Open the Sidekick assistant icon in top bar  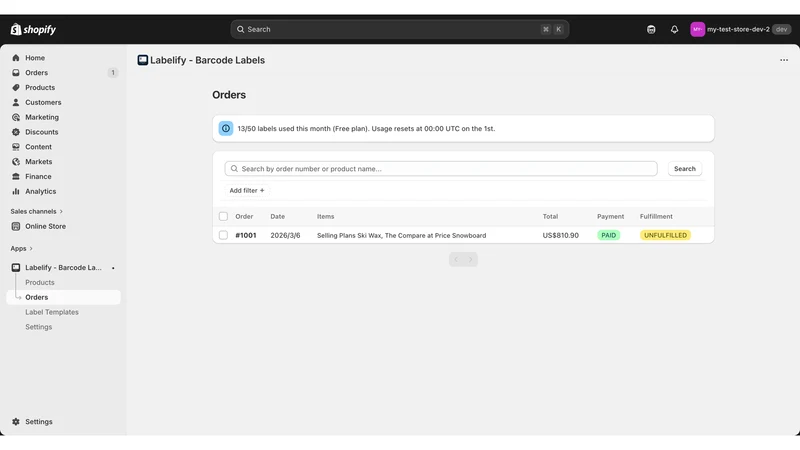click(651, 30)
